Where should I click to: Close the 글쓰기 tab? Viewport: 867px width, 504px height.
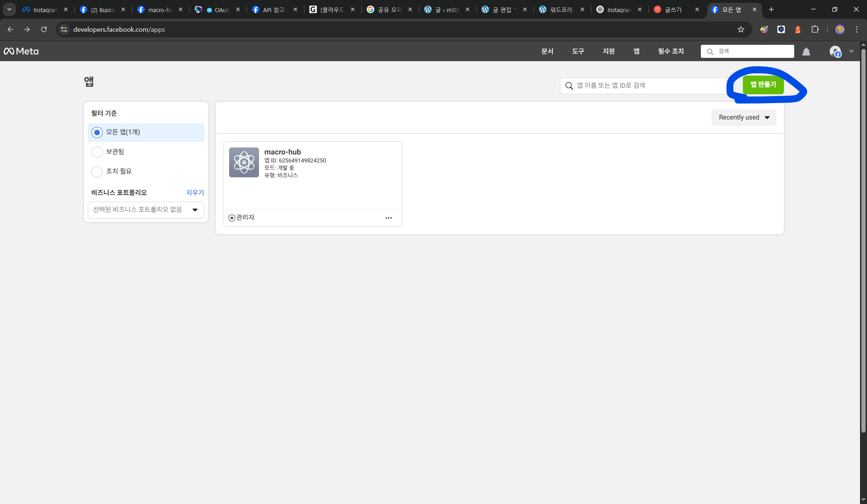[x=697, y=9]
